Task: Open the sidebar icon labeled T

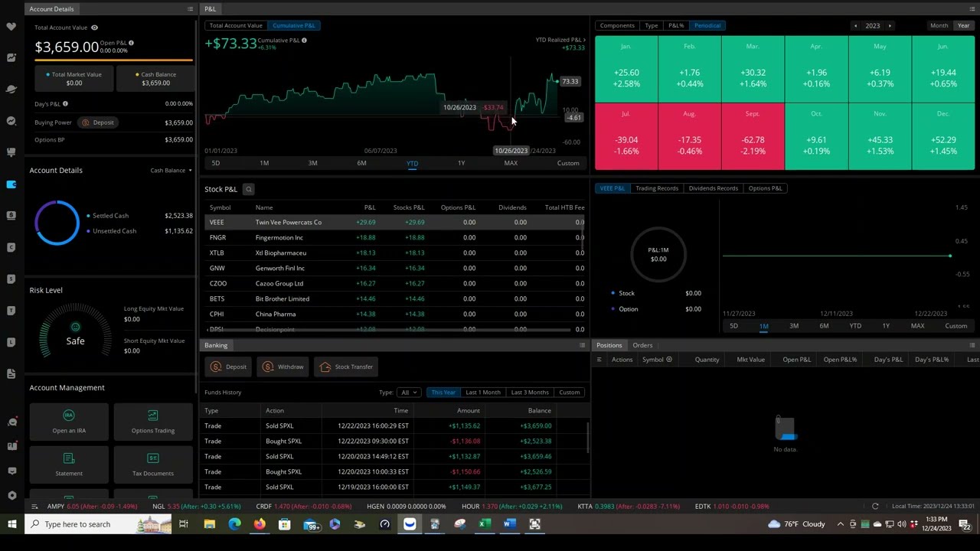Action: (x=11, y=310)
